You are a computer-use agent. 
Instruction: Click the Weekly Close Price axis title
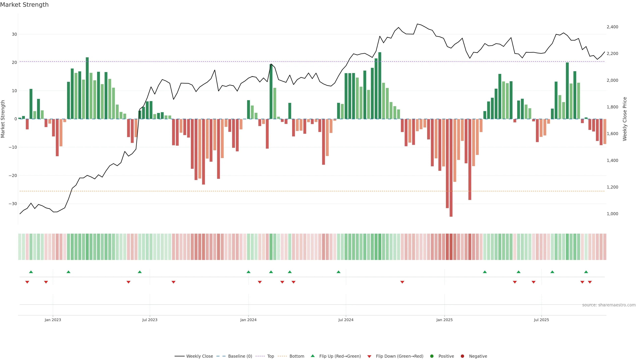point(625,119)
